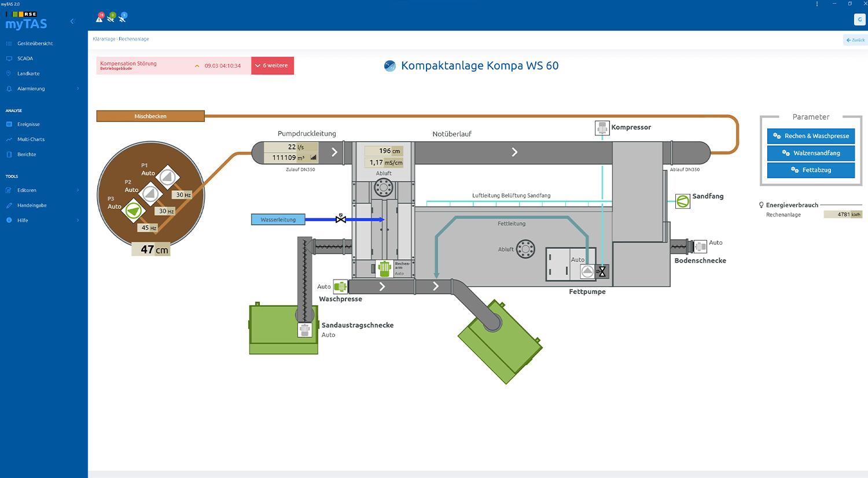Screen dimensions: 868x478
Task: Click the 111109 m³ volume value
Action: (x=291, y=157)
